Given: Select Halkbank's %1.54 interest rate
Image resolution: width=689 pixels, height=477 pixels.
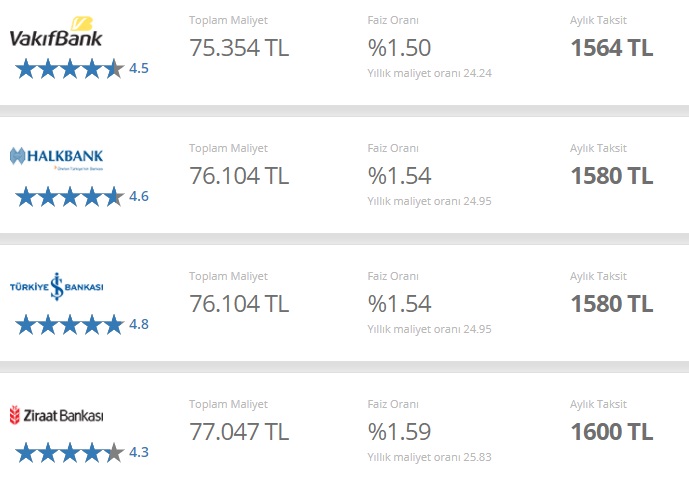Looking at the screenshot, I should point(399,176).
